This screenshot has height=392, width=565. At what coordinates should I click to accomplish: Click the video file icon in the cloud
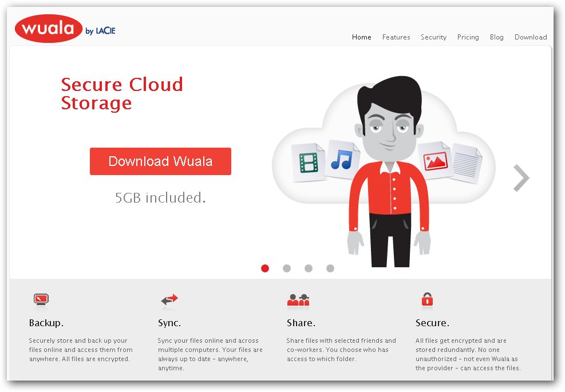click(x=309, y=163)
